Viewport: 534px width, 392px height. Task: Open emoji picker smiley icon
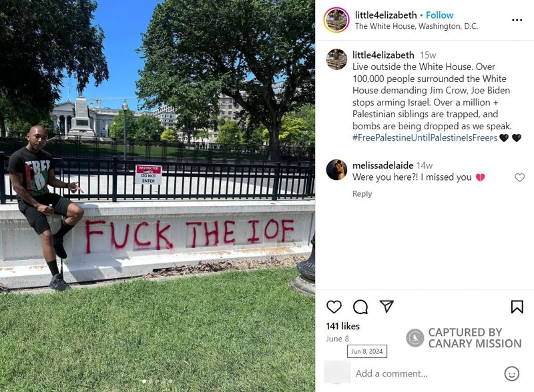(511, 373)
